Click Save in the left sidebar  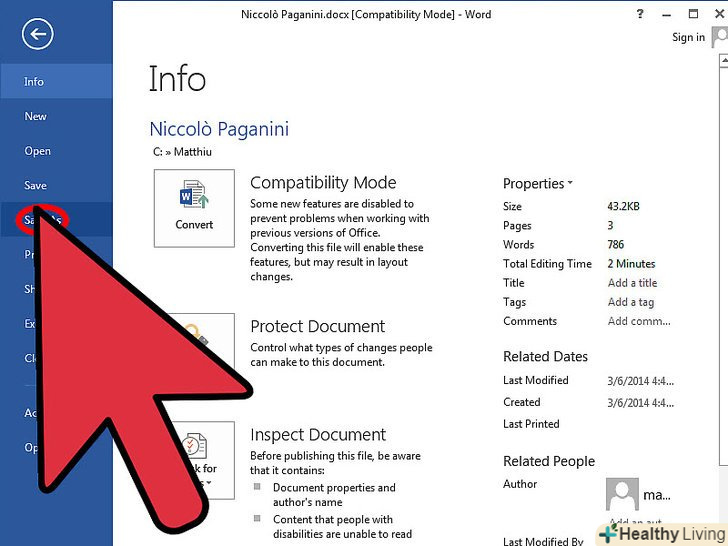point(56,185)
